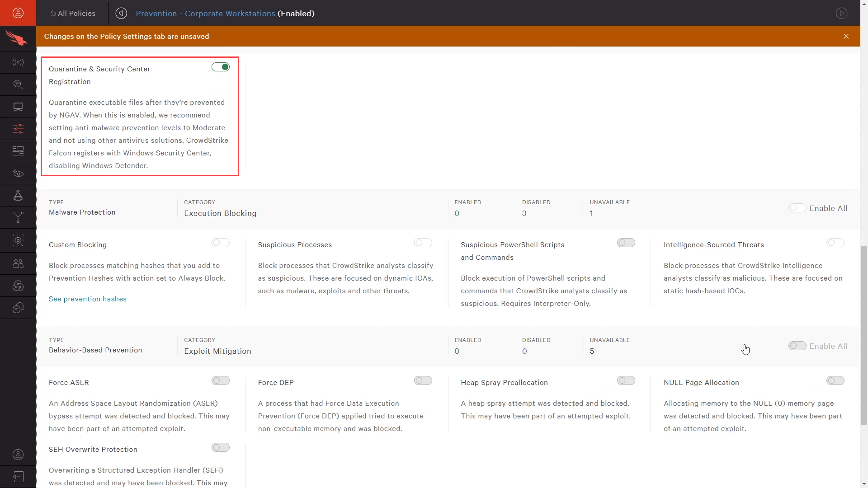
Task: Click the 'Custom Blocking' setting title
Action: 78,244
